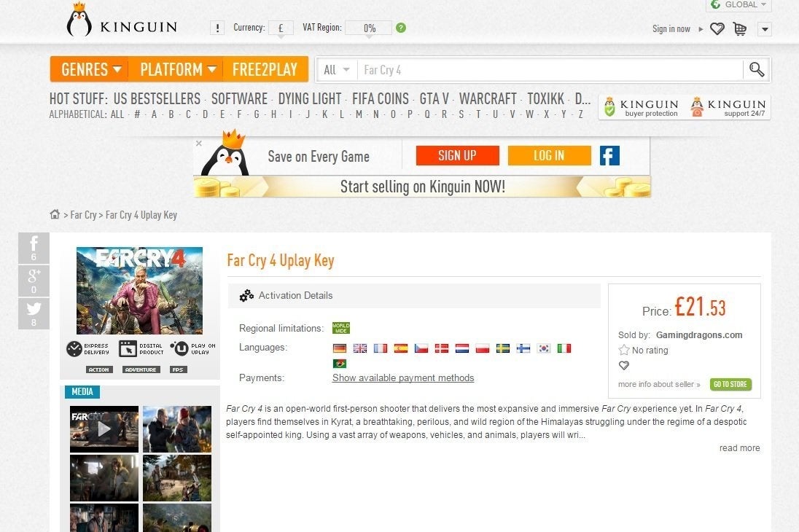Viewport: 799px width, 532px height.
Task: Click the green VAT help icon
Action: [401, 28]
